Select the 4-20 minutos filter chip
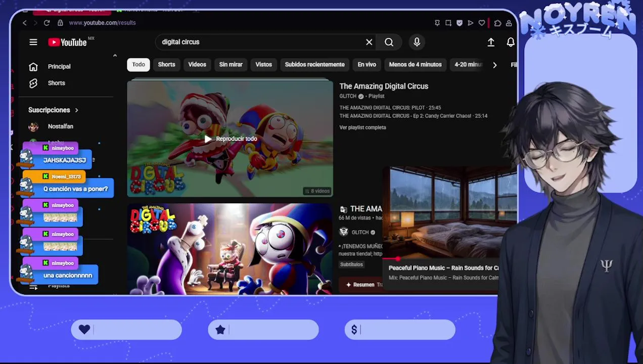The height and width of the screenshot is (364, 643). click(468, 65)
